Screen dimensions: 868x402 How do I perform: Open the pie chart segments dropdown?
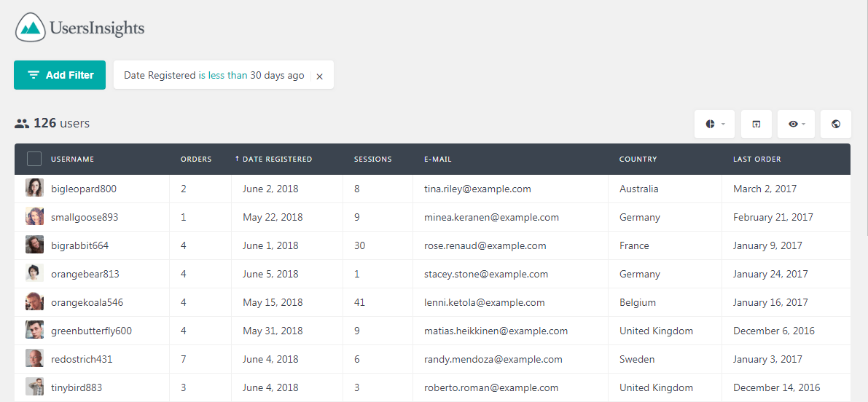[x=715, y=124]
